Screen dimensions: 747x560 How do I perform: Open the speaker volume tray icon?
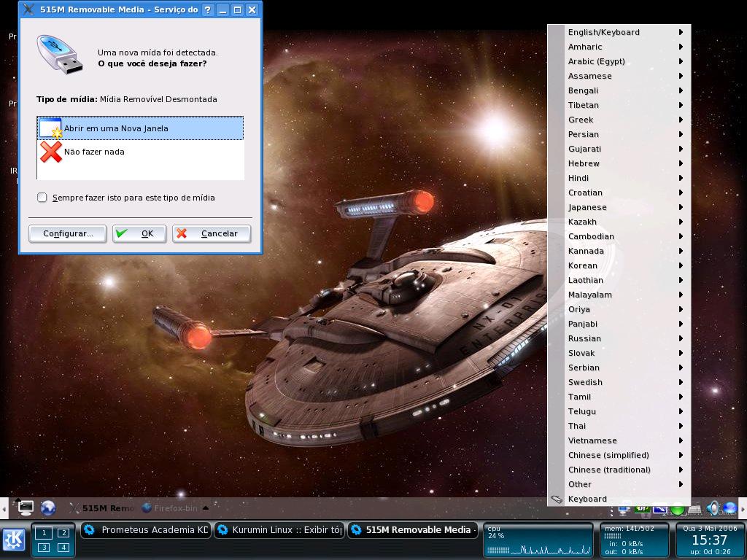[712, 508]
